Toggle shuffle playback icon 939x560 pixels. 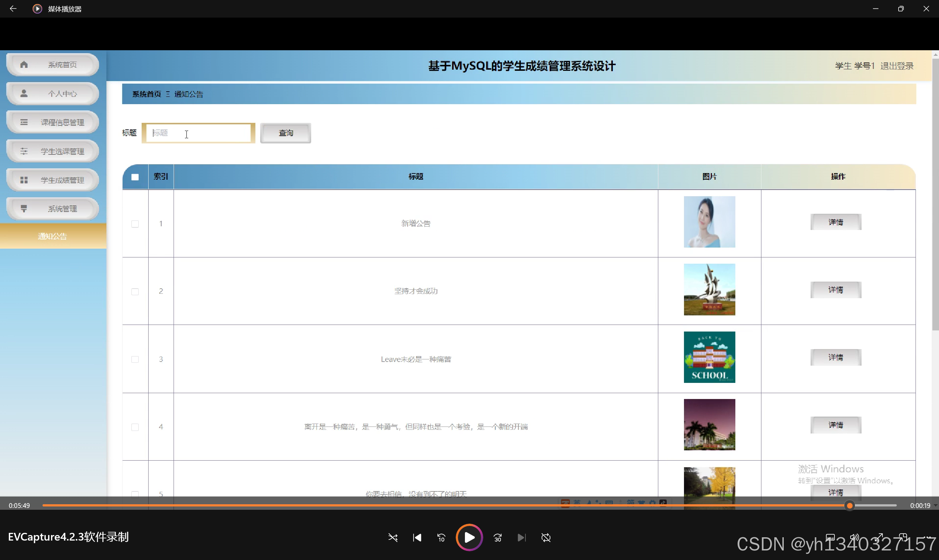(393, 537)
